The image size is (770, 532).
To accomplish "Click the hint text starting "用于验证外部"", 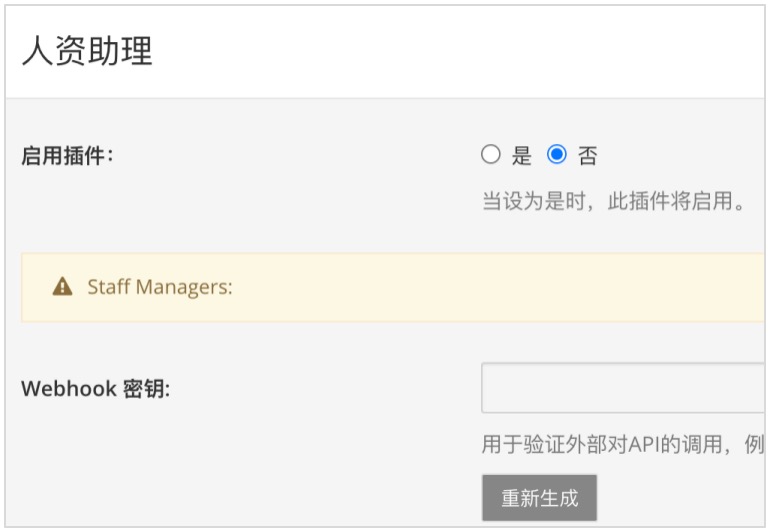I will click(x=623, y=445).
